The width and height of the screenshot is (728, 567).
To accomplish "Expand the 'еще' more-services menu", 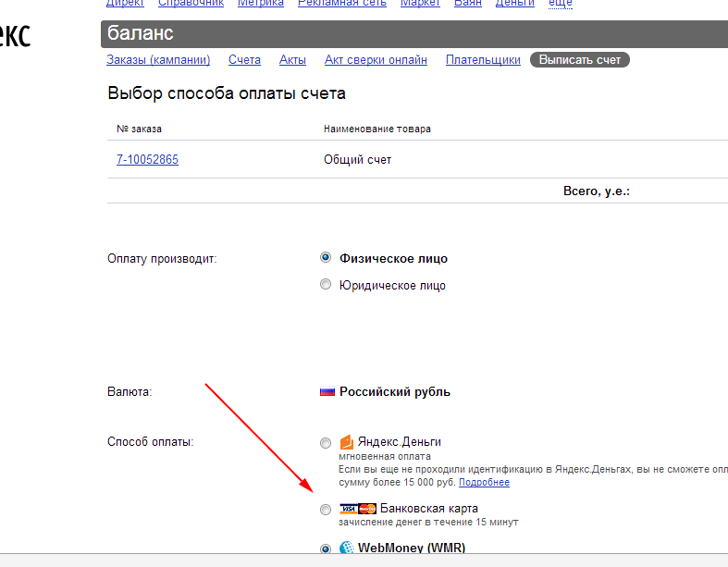I will tap(560, 4).
